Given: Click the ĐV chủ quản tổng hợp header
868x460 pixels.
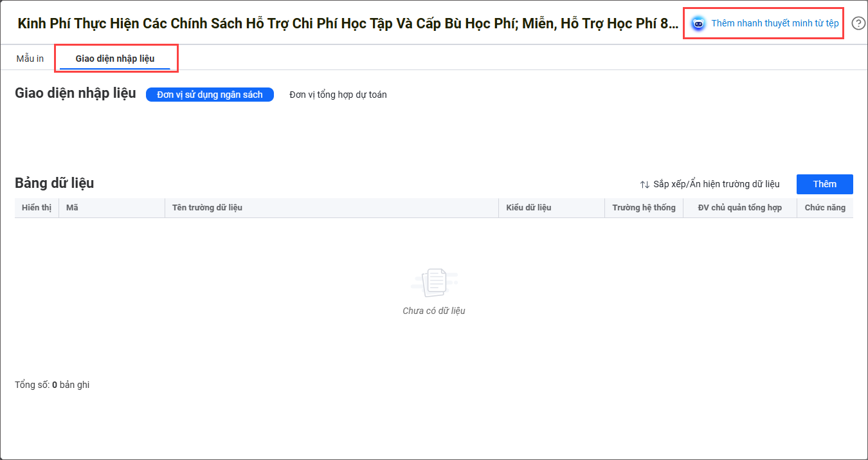Looking at the screenshot, I should [739, 208].
